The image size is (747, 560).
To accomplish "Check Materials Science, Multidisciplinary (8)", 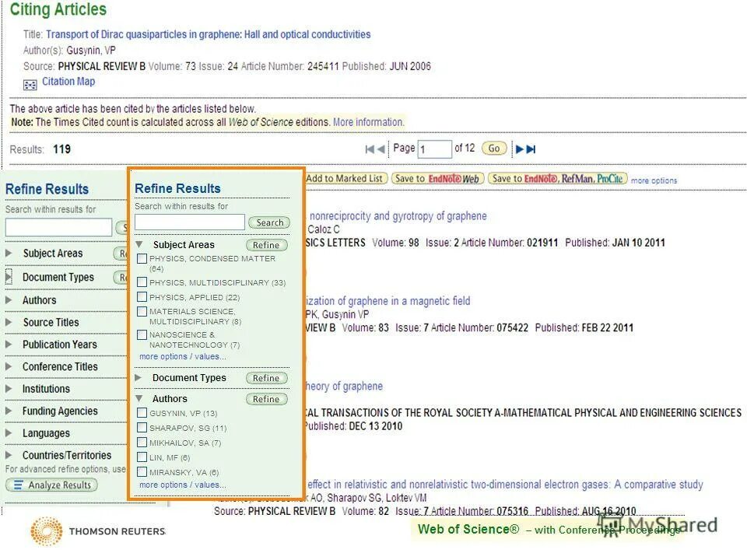I will [142, 311].
